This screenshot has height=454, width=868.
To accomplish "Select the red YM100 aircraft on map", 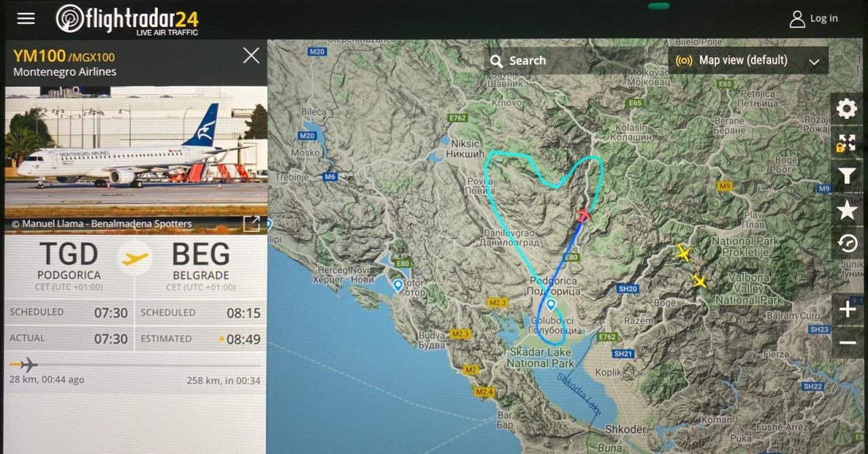I will 584,215.
